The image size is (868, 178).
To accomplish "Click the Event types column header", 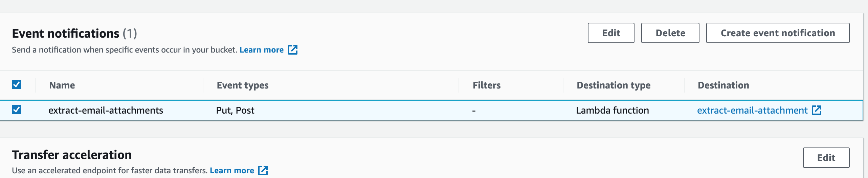I will coord(243,85).
